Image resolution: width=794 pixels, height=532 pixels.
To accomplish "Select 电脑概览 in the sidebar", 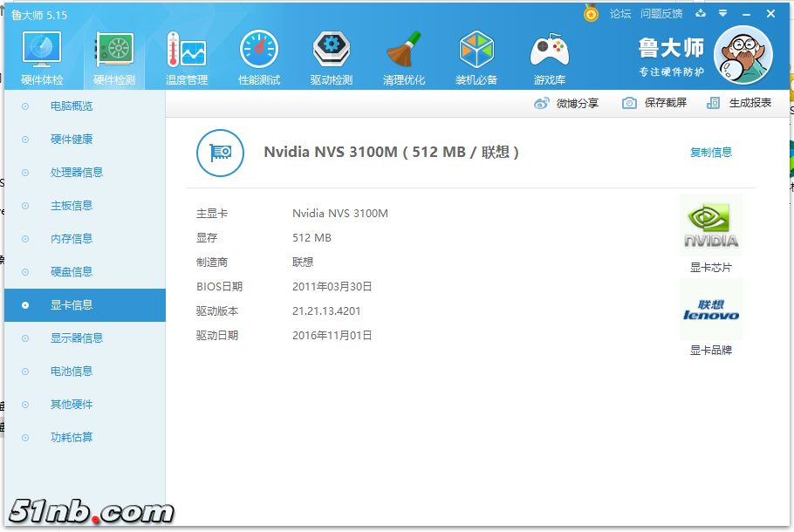I will tap(72, 106).
